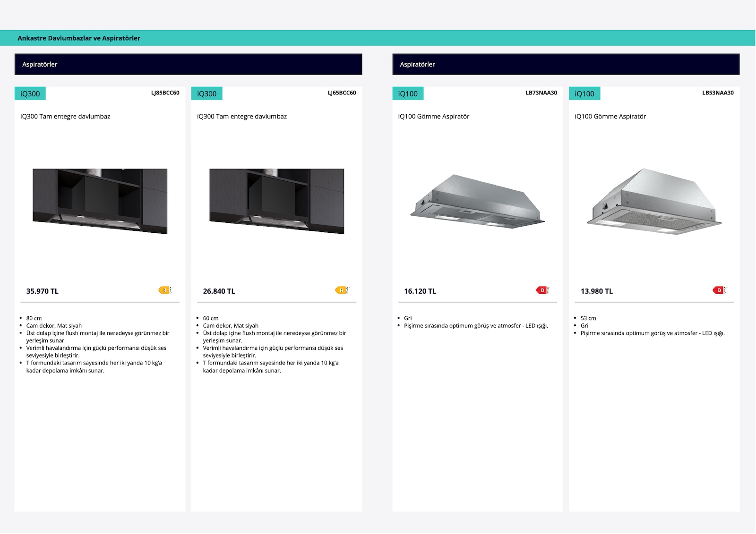Click the LED ışığı bullet on the LB53NAA30 card
The height and width of the screenshot is (534, 756).
(653, 333)
